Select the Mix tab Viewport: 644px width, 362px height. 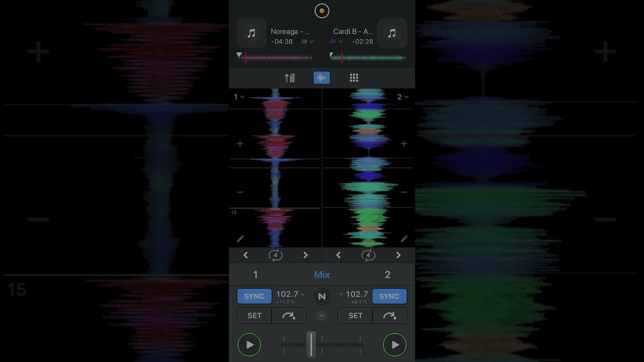tap(322, 275)
